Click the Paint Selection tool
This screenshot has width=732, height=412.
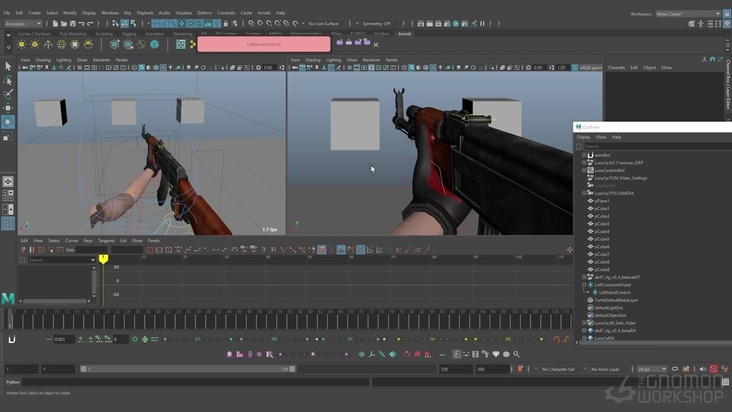[8, 94]
